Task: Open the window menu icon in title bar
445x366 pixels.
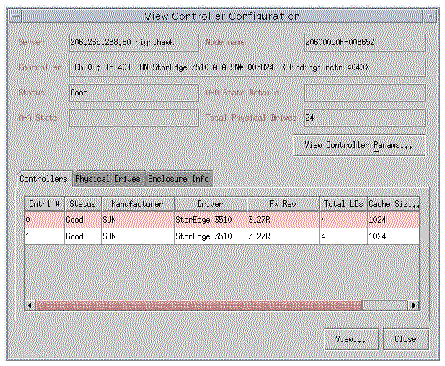Action: [16, 16]
